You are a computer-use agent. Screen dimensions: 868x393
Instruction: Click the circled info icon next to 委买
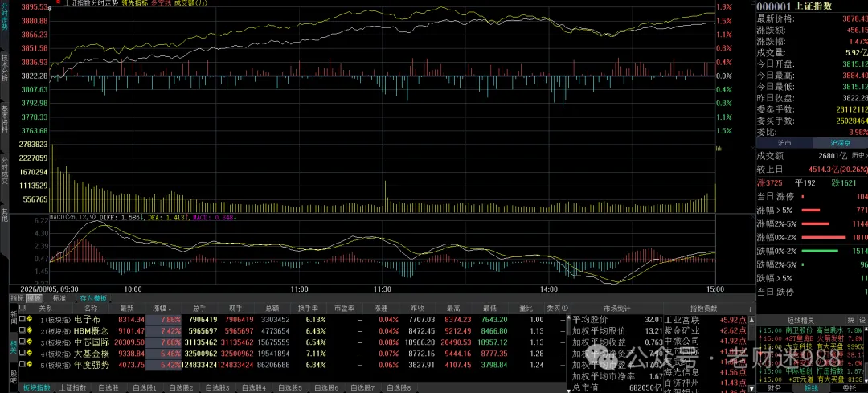tap(564, 308)
